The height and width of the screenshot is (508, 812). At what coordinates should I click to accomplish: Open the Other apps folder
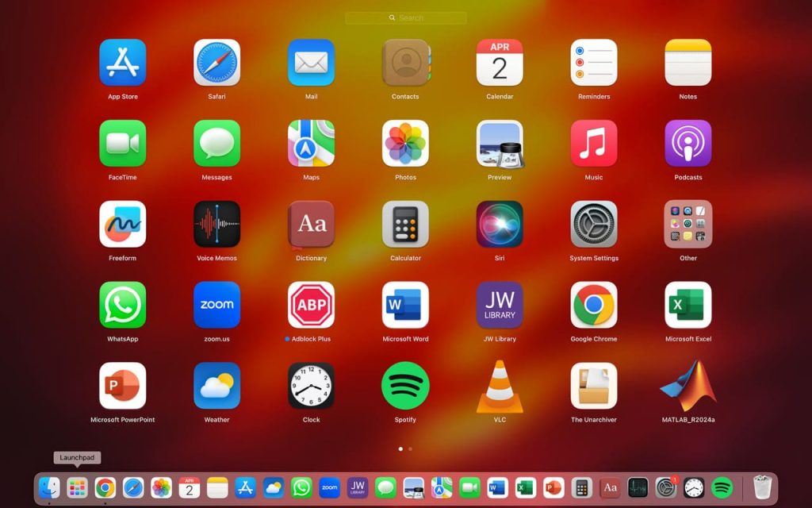[688, 224]
